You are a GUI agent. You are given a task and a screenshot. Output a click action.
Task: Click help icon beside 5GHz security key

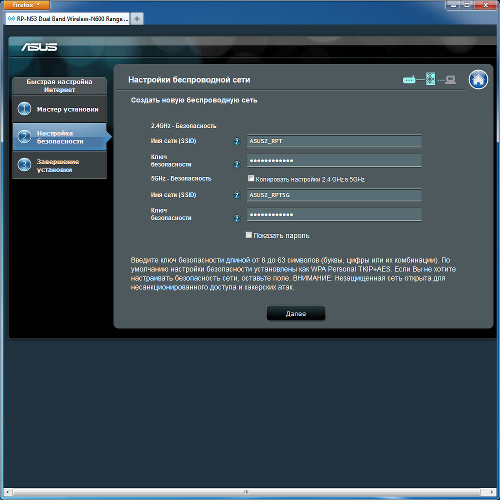point(237,218)
